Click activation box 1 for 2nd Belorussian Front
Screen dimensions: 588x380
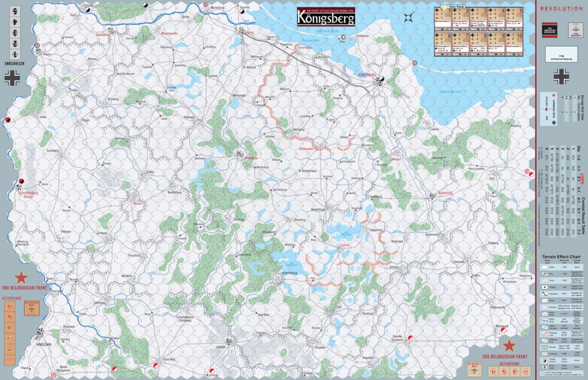(10, 306)
